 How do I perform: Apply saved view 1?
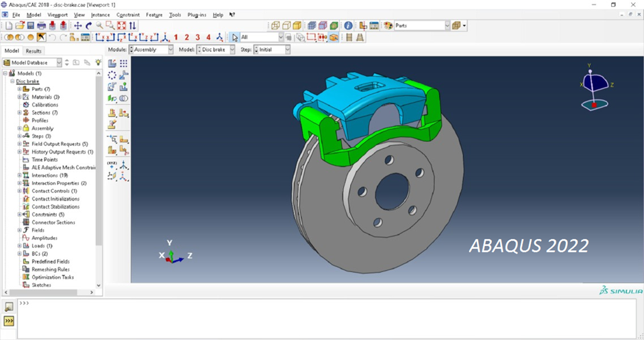tap(176, 38)
